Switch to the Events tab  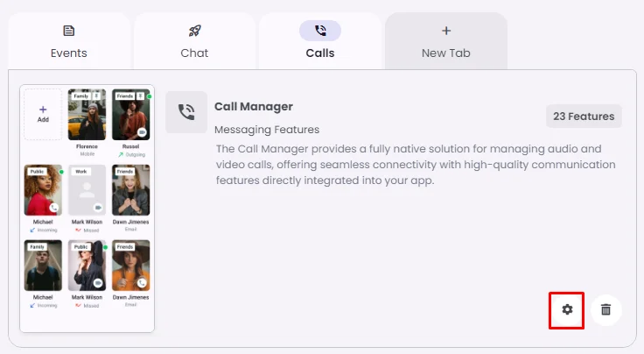tap(68, 53)
